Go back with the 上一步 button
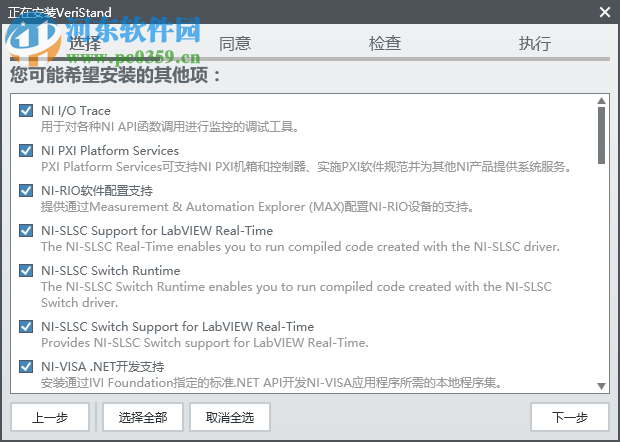Viewport: 620px width, 442px height. click(50, 417)
